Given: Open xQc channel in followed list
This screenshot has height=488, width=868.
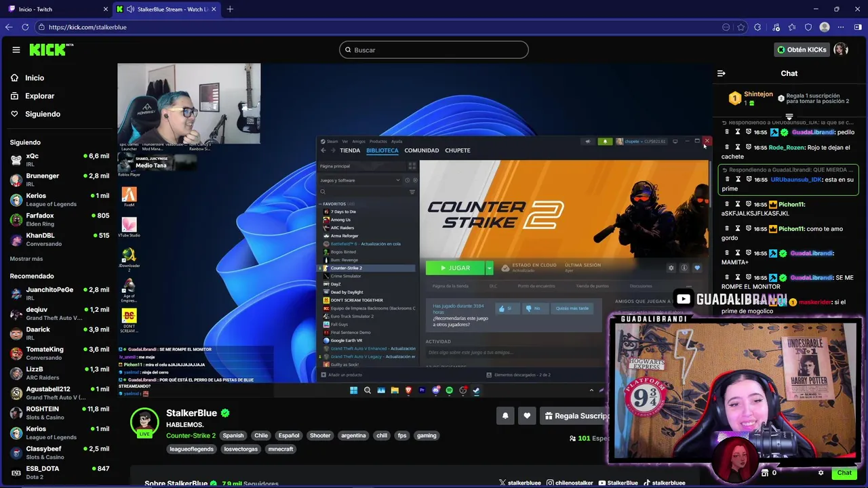Looking at the screenshot, I should pos(60,160).
